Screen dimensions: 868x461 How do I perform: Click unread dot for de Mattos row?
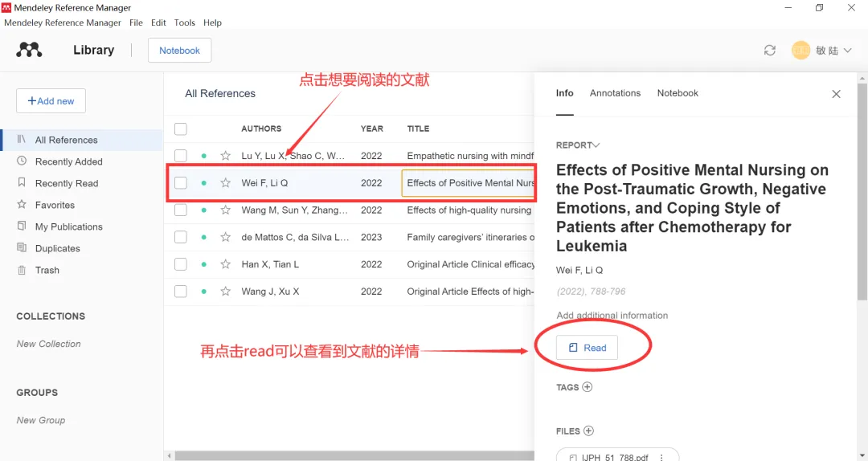[203, 238]
